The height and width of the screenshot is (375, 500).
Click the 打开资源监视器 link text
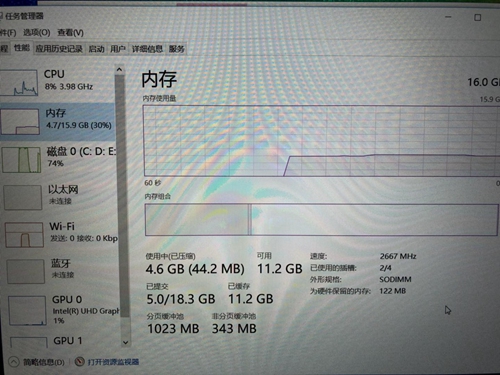pos(113,362)
